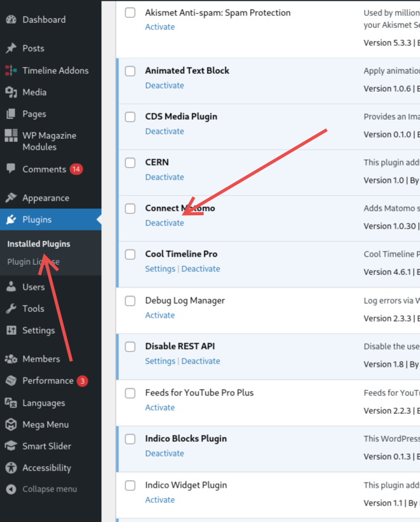Open Installed Plugins submenu item
420x522 pixels.
(39, 244)
